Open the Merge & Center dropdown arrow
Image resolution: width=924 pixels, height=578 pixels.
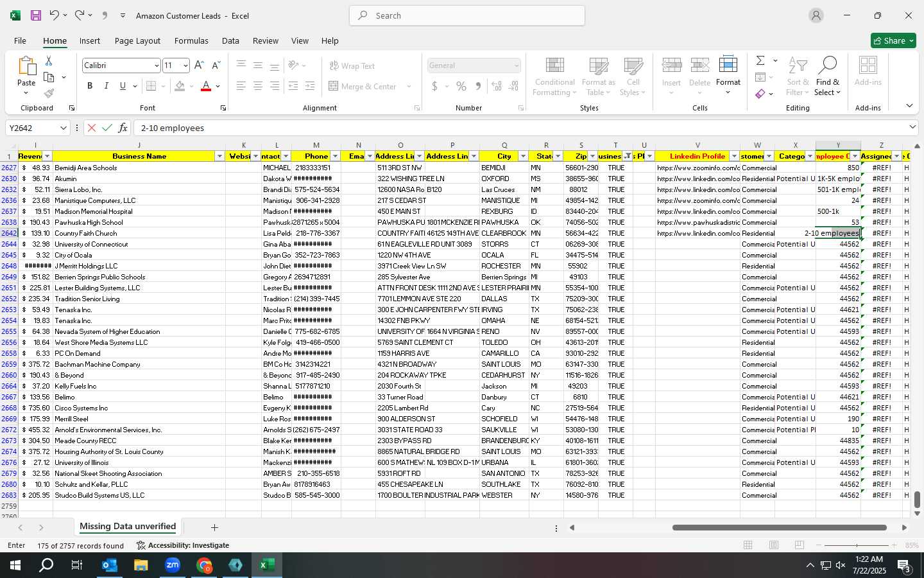[x=409, y=86]
